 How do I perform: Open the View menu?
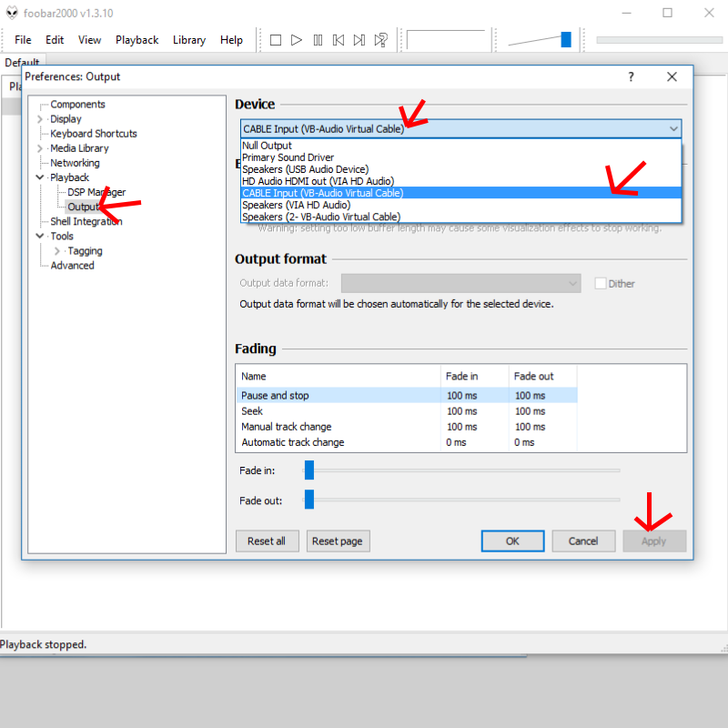coord(89,40)
